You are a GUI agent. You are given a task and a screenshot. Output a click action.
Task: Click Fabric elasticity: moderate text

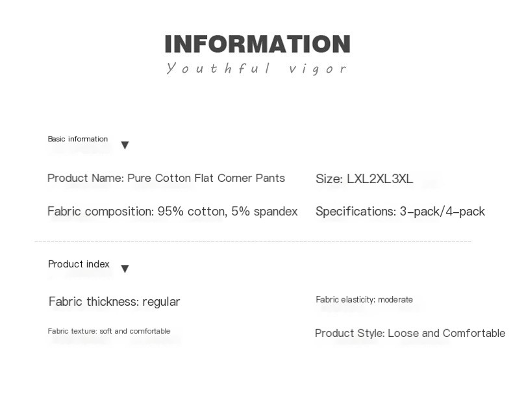(364, 299)
